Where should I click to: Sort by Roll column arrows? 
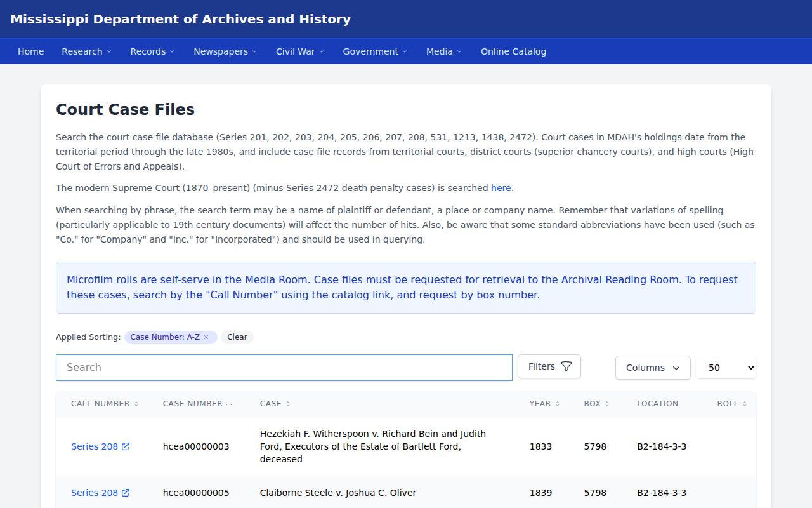click(x=745, y=404)
